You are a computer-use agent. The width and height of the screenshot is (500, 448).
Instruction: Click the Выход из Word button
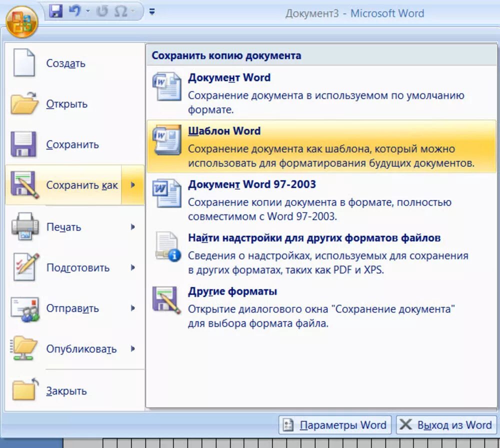(446, 424)
